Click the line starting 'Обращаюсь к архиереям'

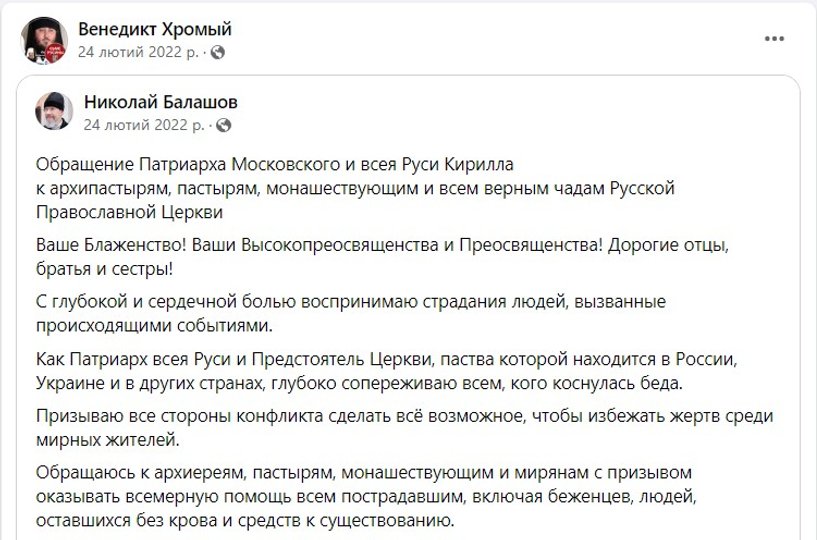pos(366,471)
